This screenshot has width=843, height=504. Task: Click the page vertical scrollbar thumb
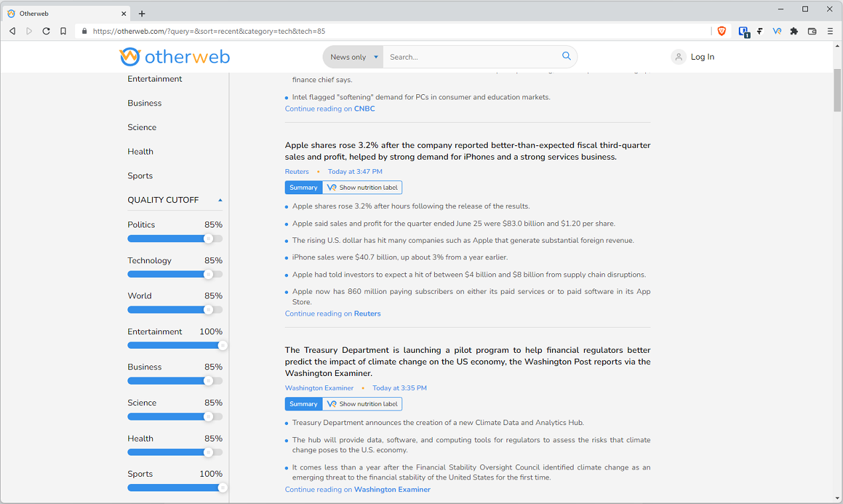837,90
